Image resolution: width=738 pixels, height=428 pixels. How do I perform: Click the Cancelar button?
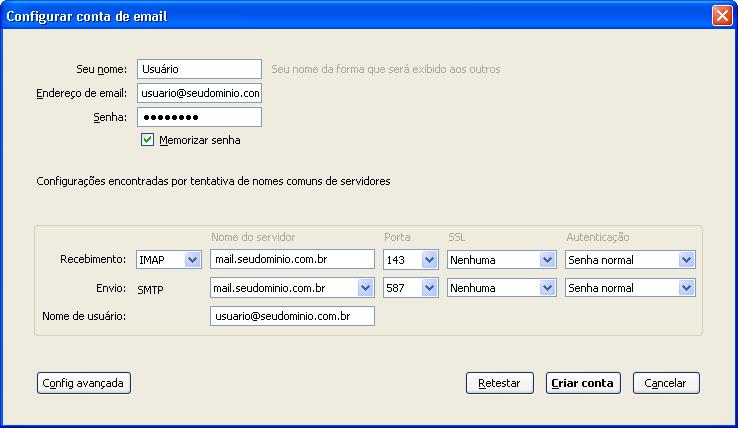(665, 383)
